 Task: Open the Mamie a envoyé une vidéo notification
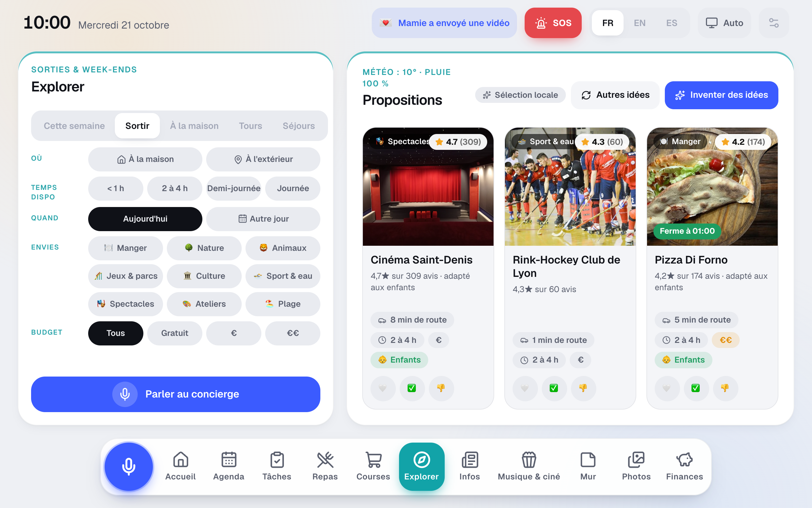[444, 23]
